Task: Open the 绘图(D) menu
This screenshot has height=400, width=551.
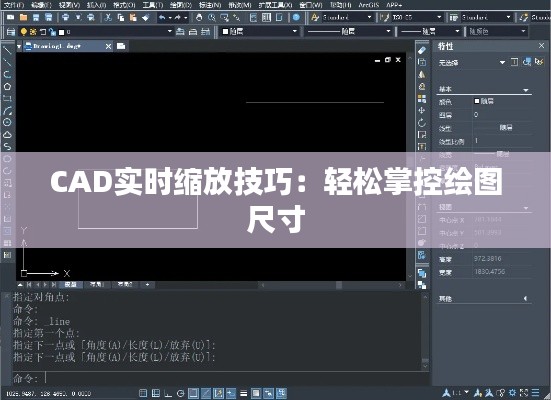Action: click(x=181, y=5)
